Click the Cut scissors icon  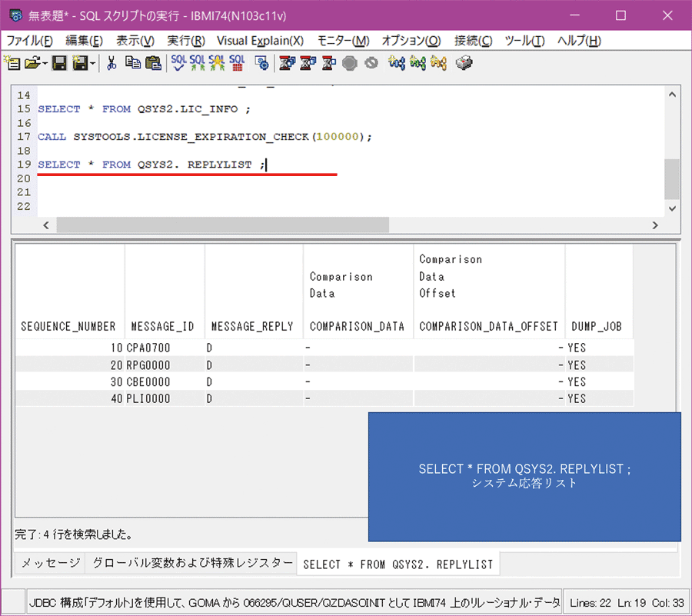click(111, 63)
